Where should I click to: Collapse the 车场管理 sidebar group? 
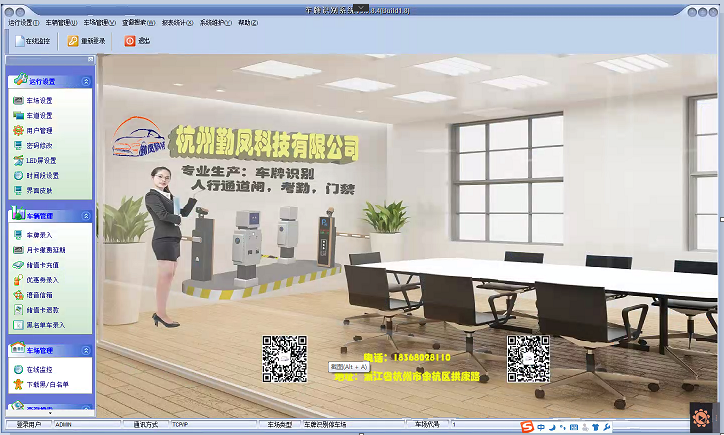pos(86,350)
